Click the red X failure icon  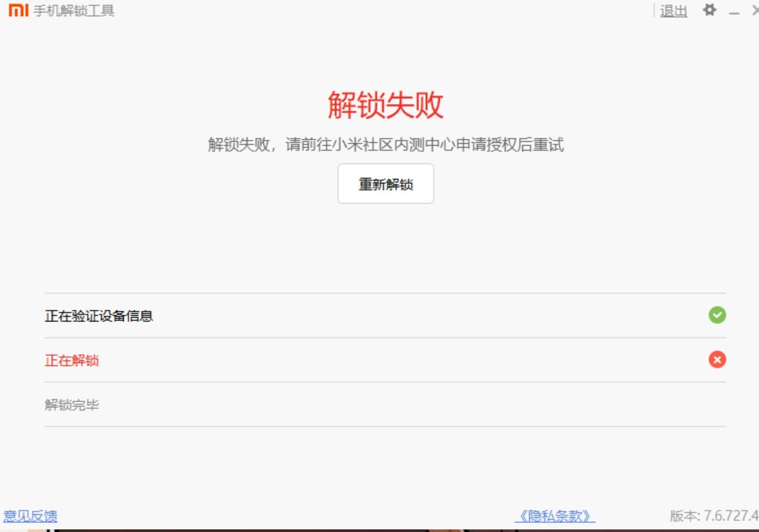tap(717, 359)
